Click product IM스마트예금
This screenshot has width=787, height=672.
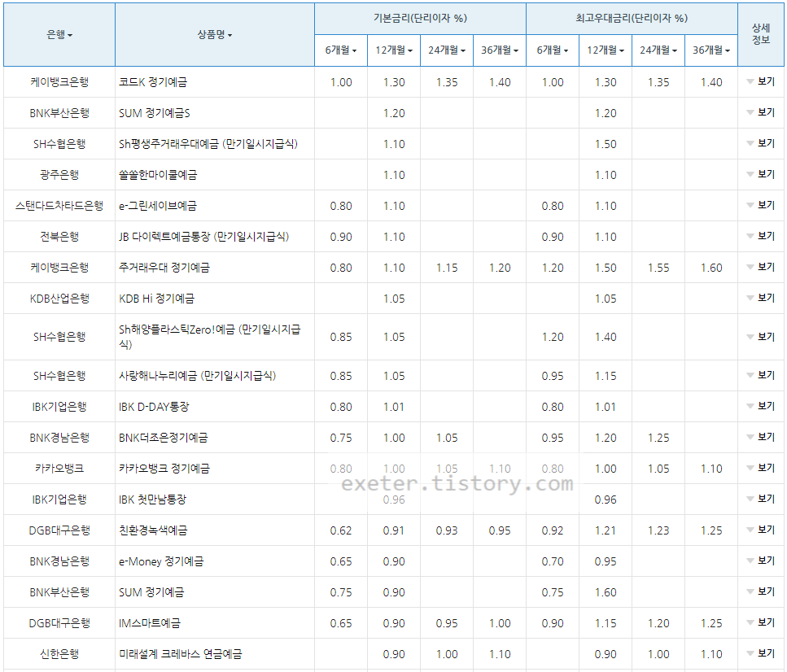(150, 623)
